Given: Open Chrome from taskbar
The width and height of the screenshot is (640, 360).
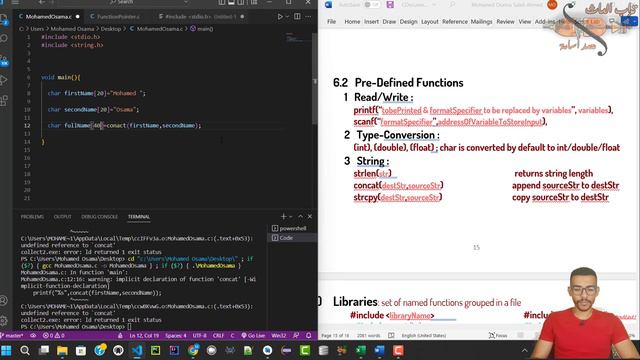Looking at the screenshot, I should [193, 350].
